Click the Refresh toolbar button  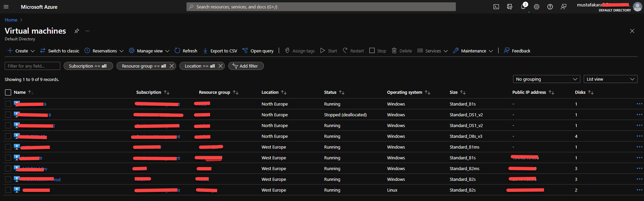pyautogui.click(x=186, y=51)
